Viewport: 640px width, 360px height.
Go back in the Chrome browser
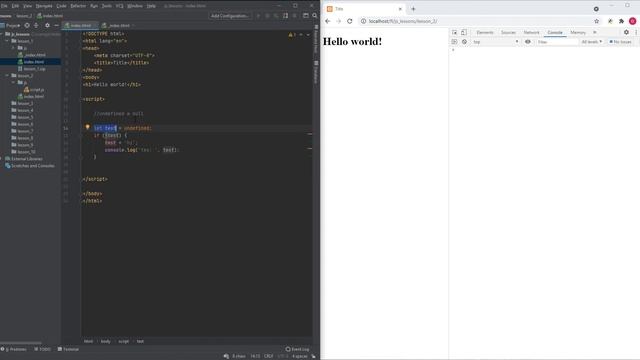pyautogui.click(x=328, y=21)
